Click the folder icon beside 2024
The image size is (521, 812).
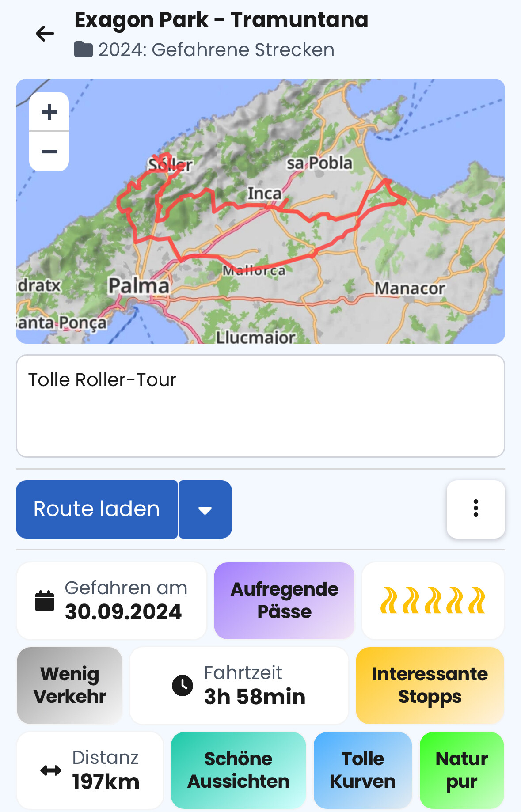click(x=83, y=49)
